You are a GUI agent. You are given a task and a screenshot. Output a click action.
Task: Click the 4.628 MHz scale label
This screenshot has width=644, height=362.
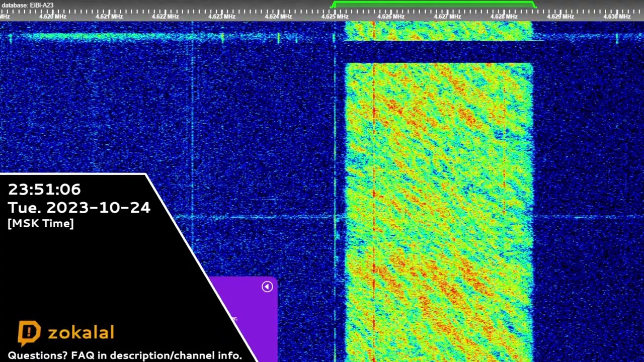click(504, 17)
